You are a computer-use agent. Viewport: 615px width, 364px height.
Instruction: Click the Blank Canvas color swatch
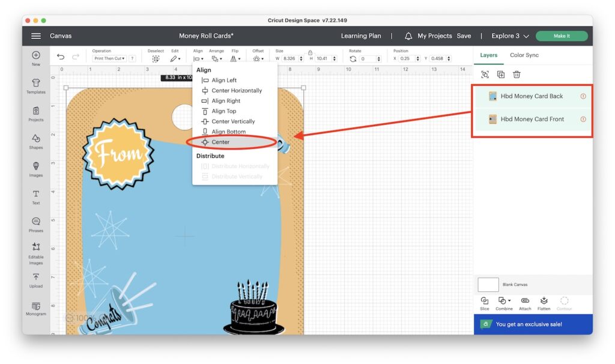coord(488,284)
